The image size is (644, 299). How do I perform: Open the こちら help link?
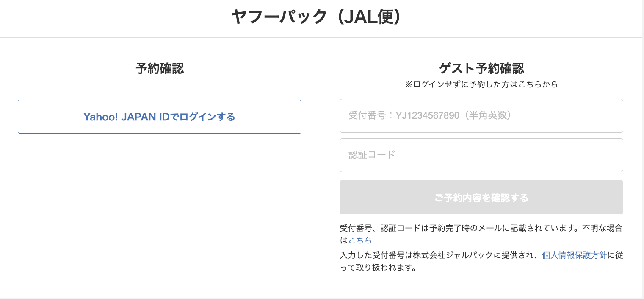pyautogui.click(x=359, y=240)
